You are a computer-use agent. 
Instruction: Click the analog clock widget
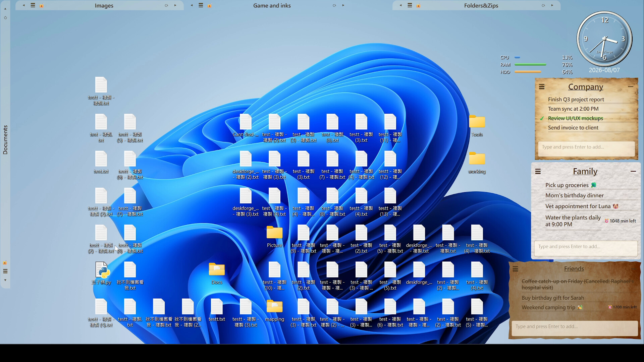coord(604,39)
